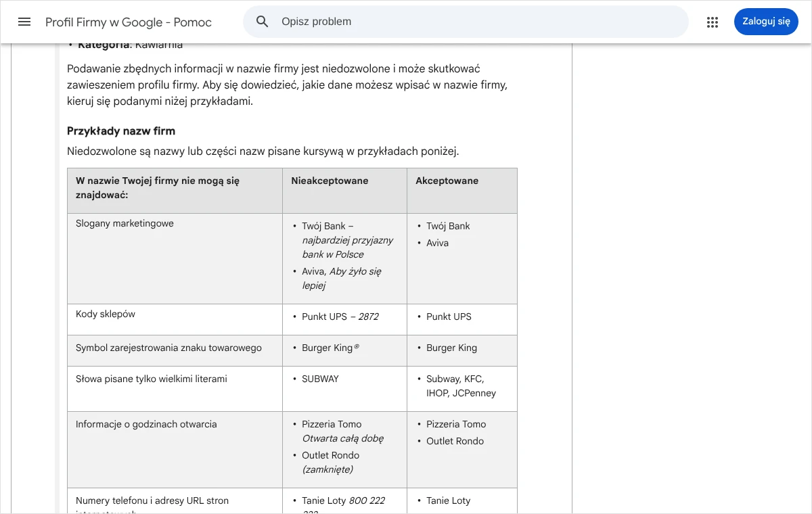Click Twój Bank in the Akceptowane column

pyautogui.click(x=448, y=226)
